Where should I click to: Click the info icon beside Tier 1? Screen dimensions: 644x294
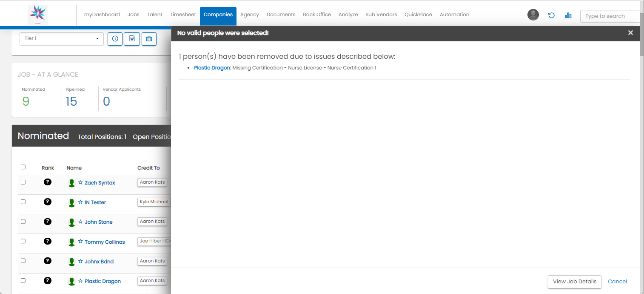click(115, 38)
